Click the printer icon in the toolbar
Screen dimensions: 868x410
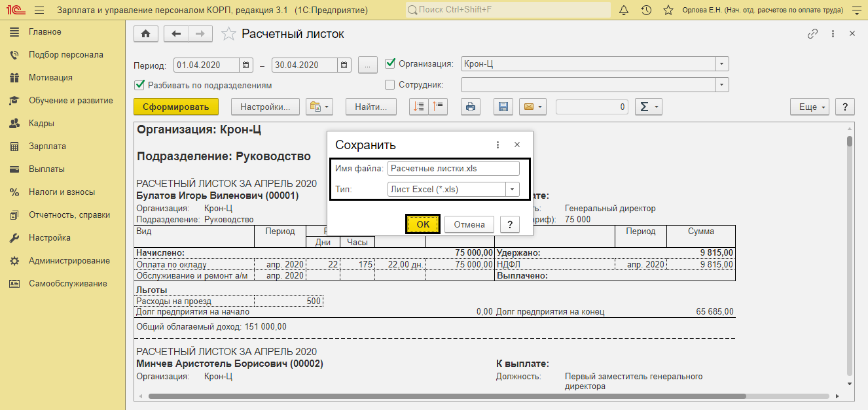(x=471, y=107)
